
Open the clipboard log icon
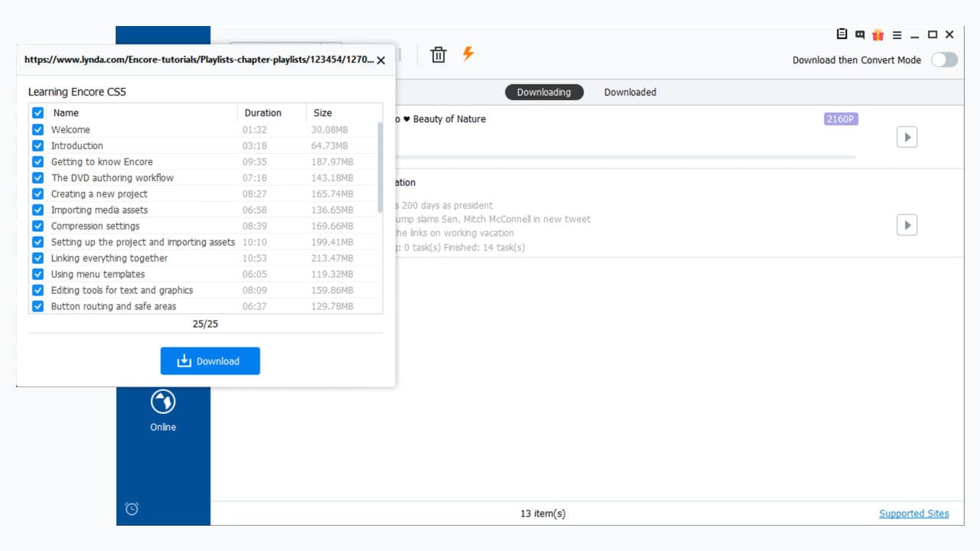(841, 34)
